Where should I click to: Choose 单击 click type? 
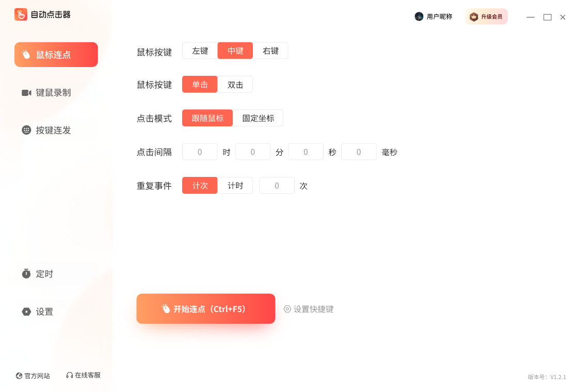pyautogui.click(x=200, y=85)
